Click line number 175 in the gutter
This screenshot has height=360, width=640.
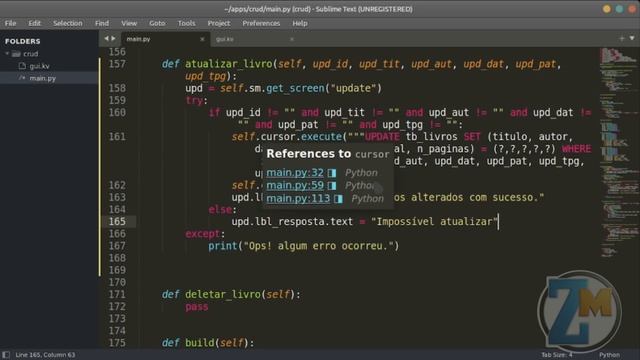117,343
